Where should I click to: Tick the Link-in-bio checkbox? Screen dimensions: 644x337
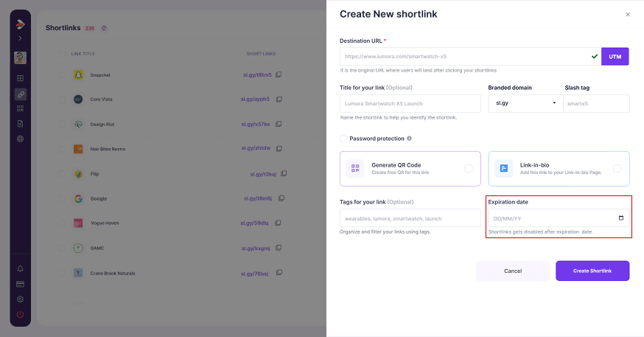click(x=617, y=168)
